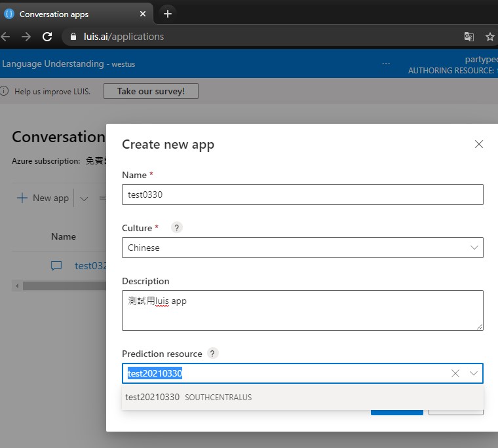
Task: Click the Language Understanding header title
Action: 69,64
